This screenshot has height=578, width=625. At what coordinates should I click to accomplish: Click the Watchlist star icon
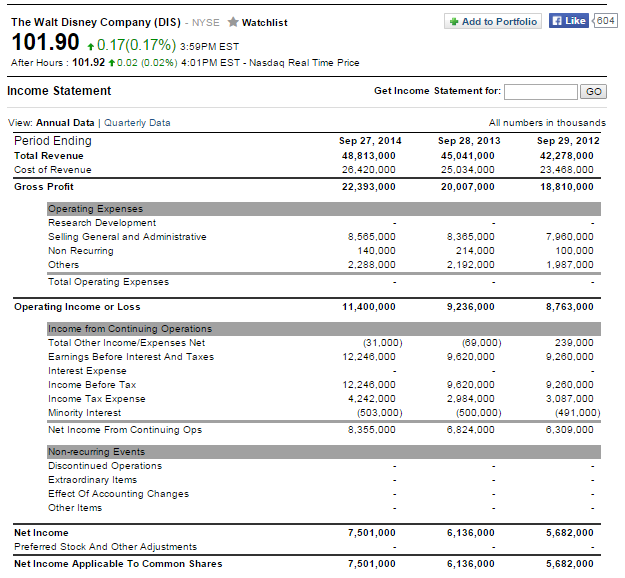pos(233,22)
